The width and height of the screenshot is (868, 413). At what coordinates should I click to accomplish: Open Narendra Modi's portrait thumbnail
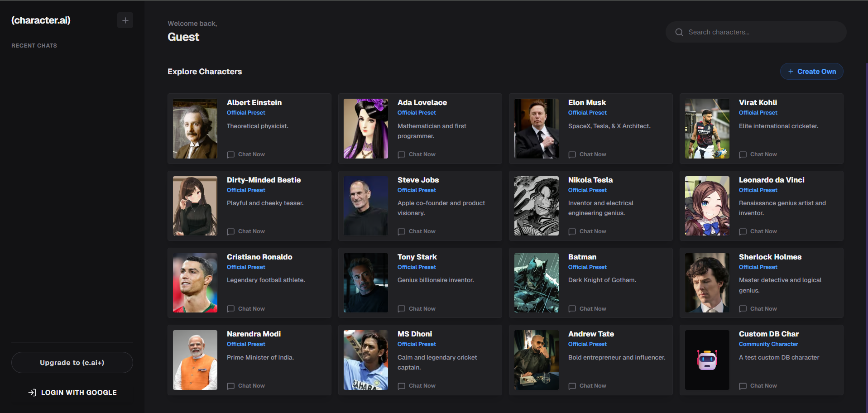click(195, 360)
